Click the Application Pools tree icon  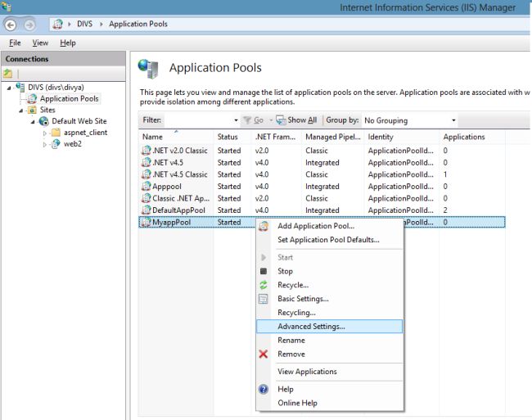point(32,99)
